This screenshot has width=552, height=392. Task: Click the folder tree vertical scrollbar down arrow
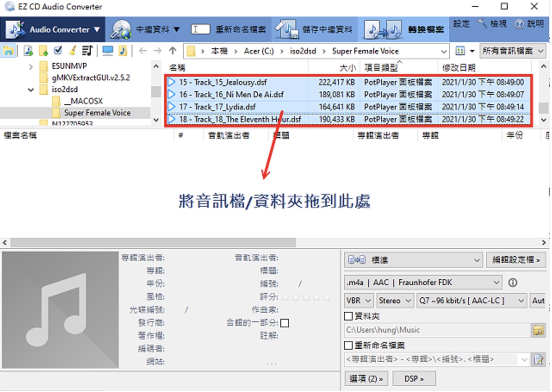pos(156,120)
